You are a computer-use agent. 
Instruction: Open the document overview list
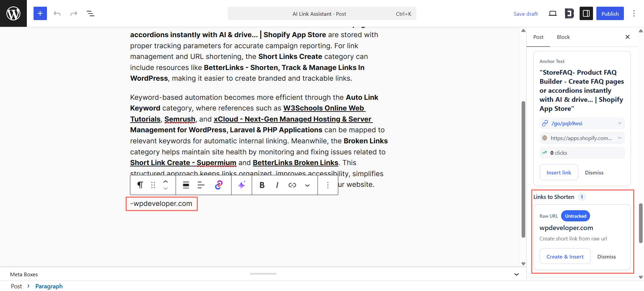tap(91, 13)
